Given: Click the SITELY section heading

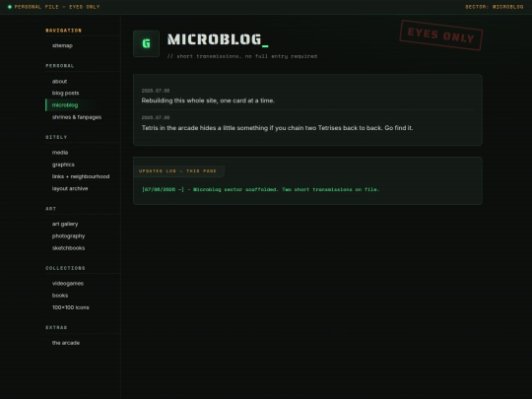Looking at the screenshot, I should (56, 137).
